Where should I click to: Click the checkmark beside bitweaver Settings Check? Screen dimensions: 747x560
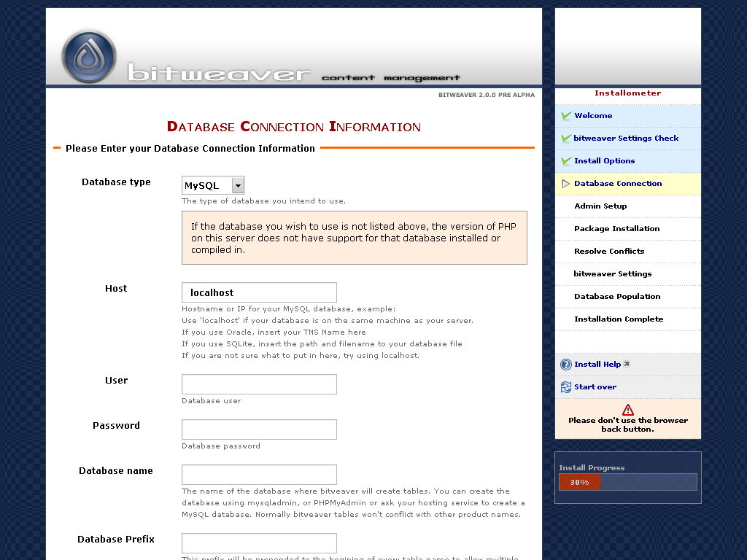566,138
